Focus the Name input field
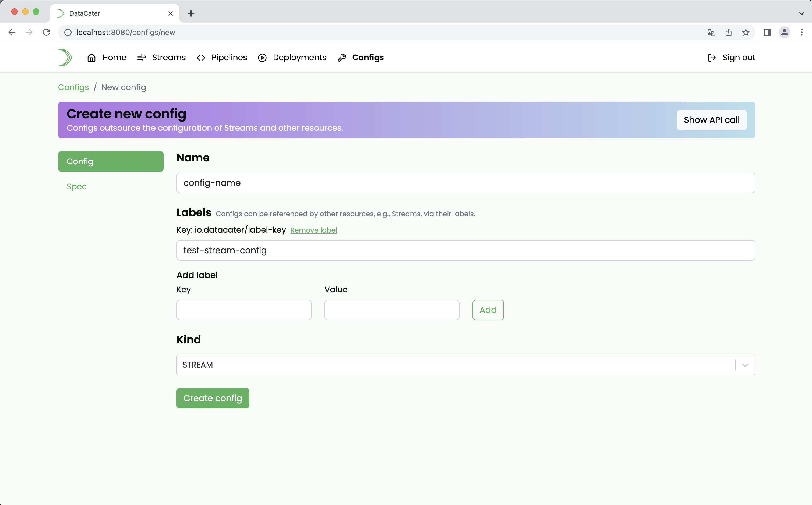The width and height of the screenshot is (812, 505). tap(466, 183)
